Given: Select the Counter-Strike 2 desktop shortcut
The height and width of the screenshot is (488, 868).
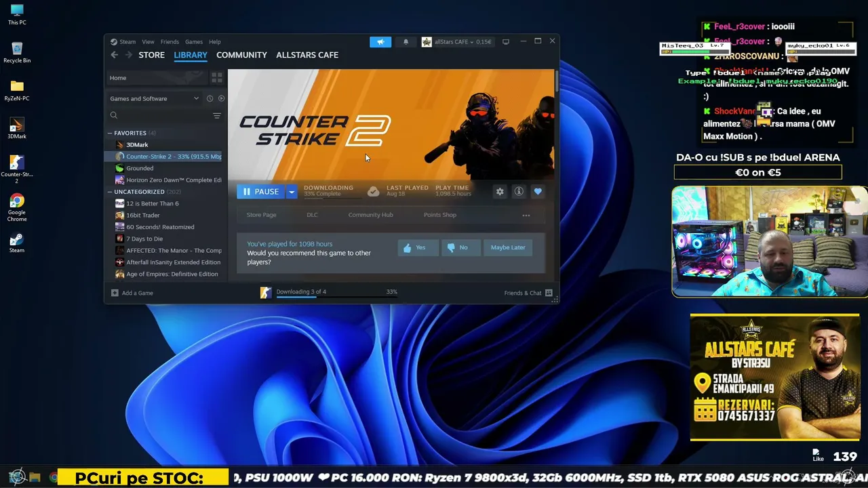Looking at the screenshot, I should (17, 169).
